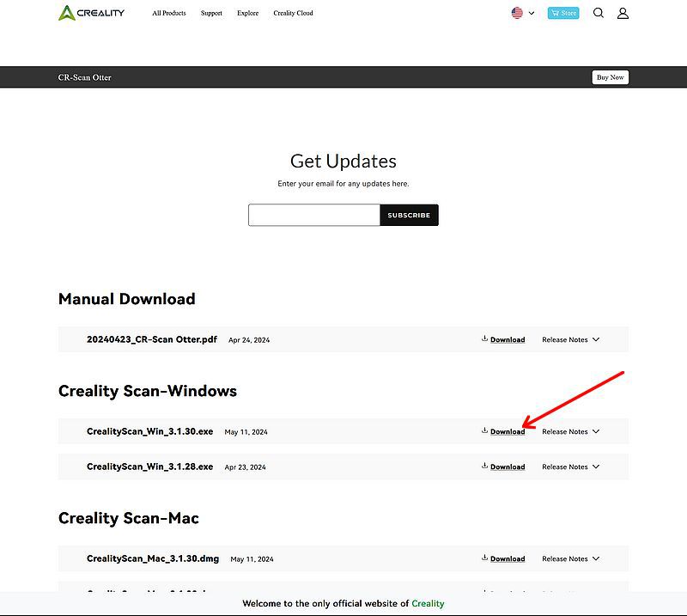This screenshot has height=616, width=687.
Task: Click download icon for CrealityScan_Win_3.1.28.exe
Action: pos(484,466)
